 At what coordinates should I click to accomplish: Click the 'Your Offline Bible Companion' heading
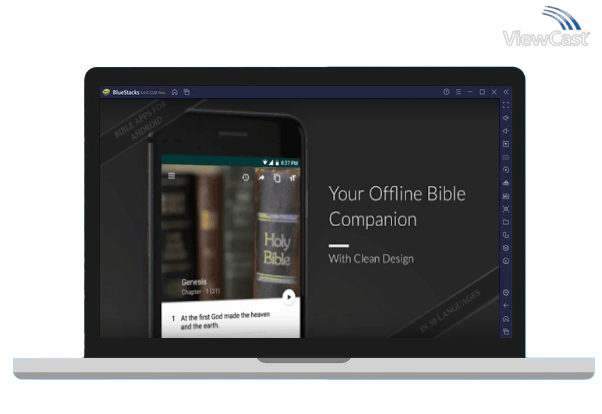[x=397, y=207]
